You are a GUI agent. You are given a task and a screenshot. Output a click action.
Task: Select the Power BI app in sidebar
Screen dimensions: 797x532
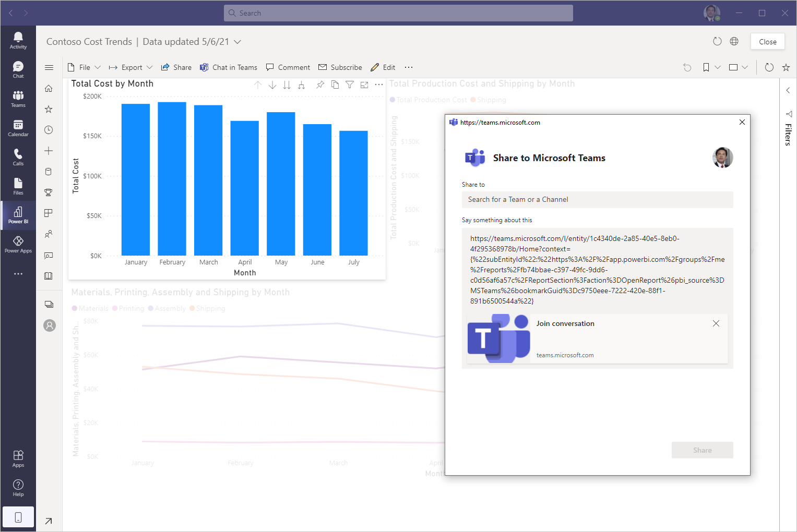coord(18,215)
